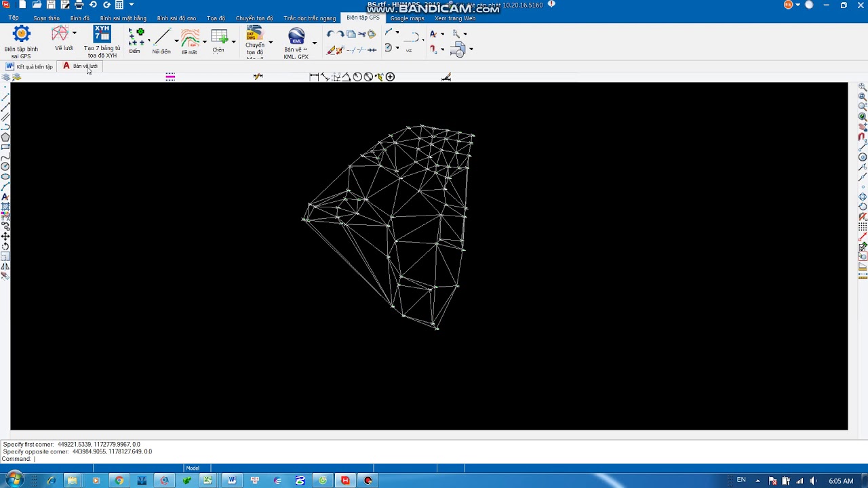This screenshot has height=488, width=868.
Task: Click the Windows Start button
Action: click(14, 481)
